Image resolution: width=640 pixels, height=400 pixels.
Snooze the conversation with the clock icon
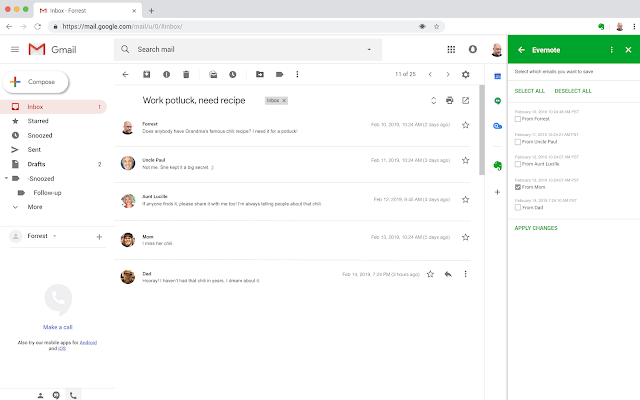pyautogui.click(x=233, y=74)
